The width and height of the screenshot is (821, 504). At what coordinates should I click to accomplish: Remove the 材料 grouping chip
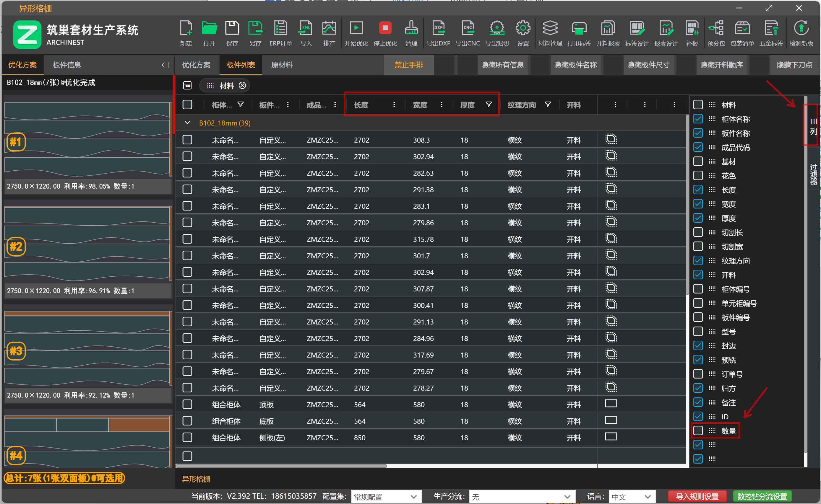pyautogui.click(x=243, y=86)
